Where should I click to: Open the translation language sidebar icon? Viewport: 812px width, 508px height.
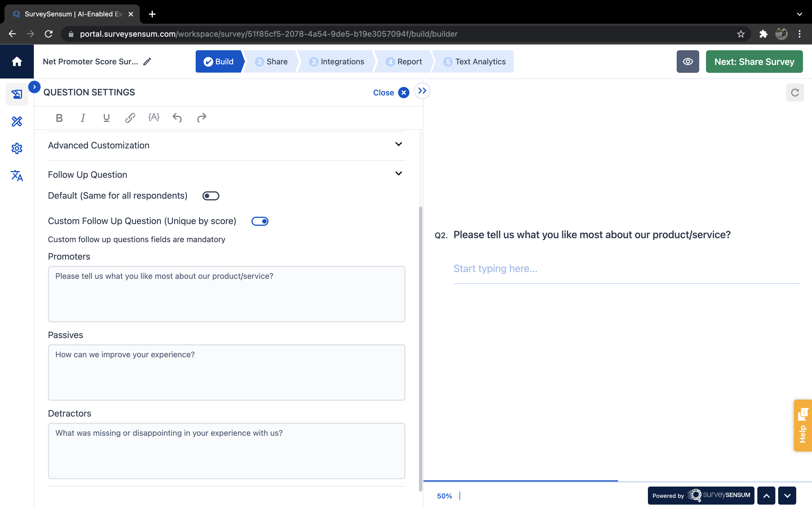click(17, 175)
